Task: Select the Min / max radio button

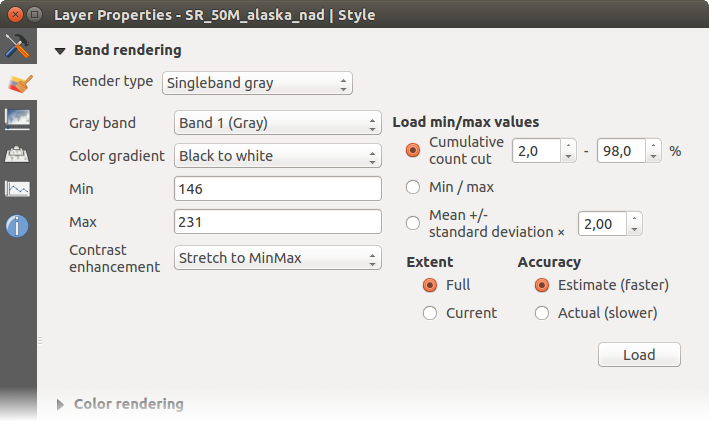Action: tap(413, 187)
